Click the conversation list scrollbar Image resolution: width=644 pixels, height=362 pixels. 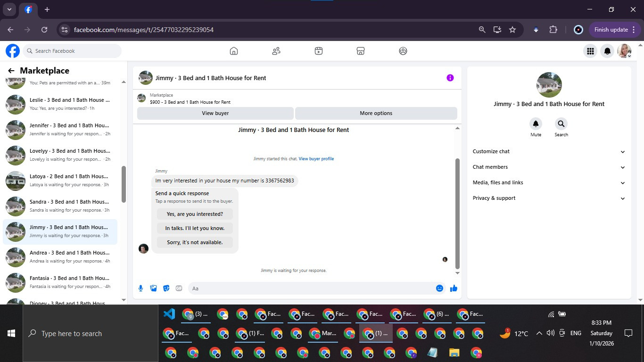(x=124, y=184)
